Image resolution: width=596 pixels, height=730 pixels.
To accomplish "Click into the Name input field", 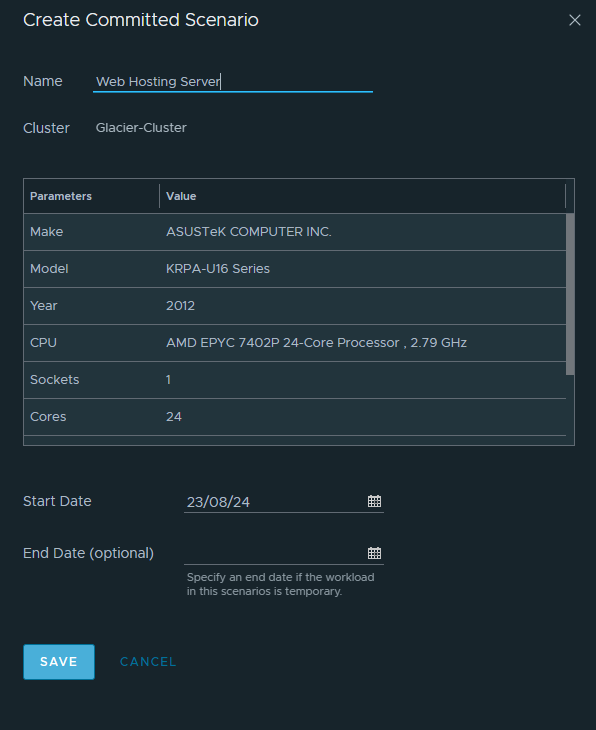I will [x=233, y=81].
